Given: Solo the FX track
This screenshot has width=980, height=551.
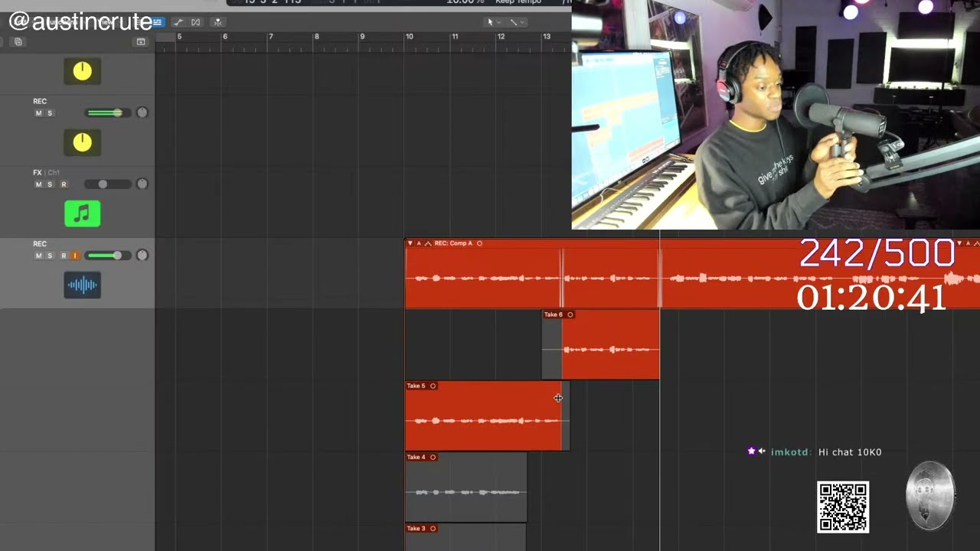Looking at the screenshot, I should tap(50, 184).
